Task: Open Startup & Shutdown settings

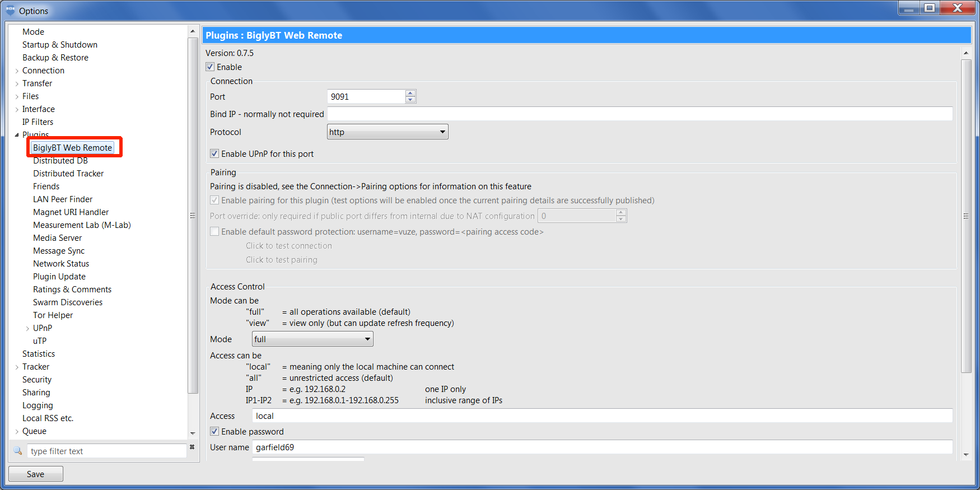Action: point(60,45)
